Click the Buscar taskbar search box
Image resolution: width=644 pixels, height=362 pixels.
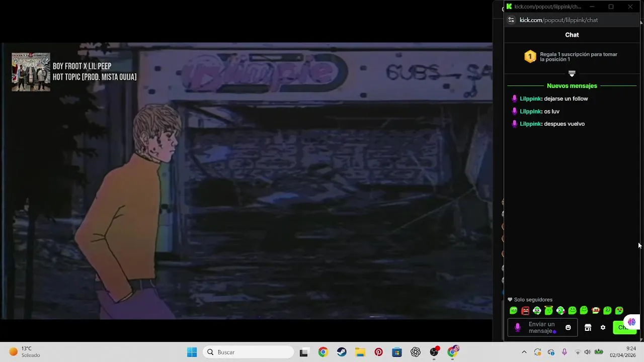coord(248,352)
